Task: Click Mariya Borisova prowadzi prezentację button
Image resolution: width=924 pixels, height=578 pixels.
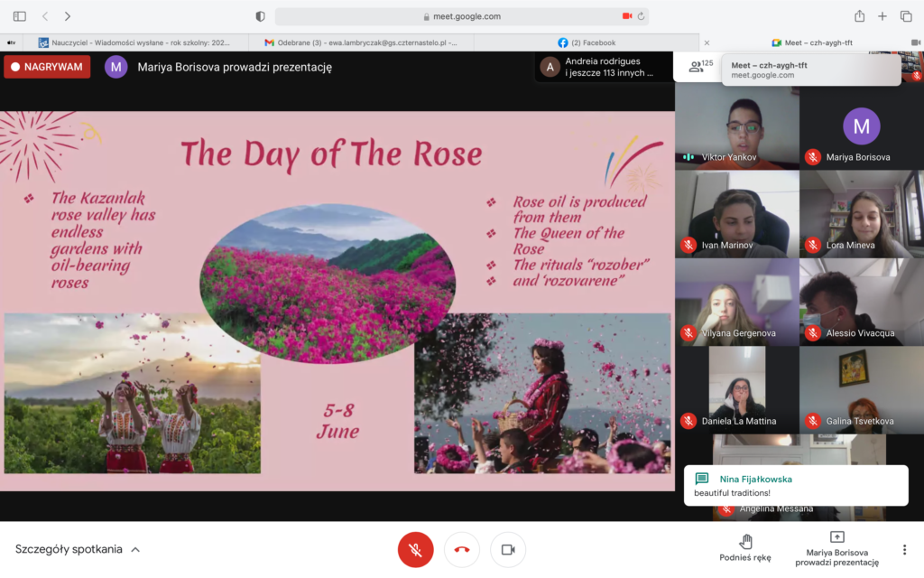Action: pos(836,548)
